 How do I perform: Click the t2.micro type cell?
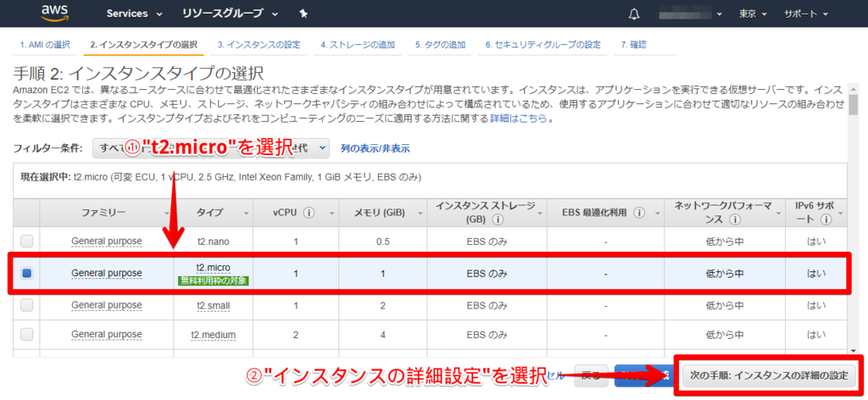pyautogui.click(x=213, y=267)
